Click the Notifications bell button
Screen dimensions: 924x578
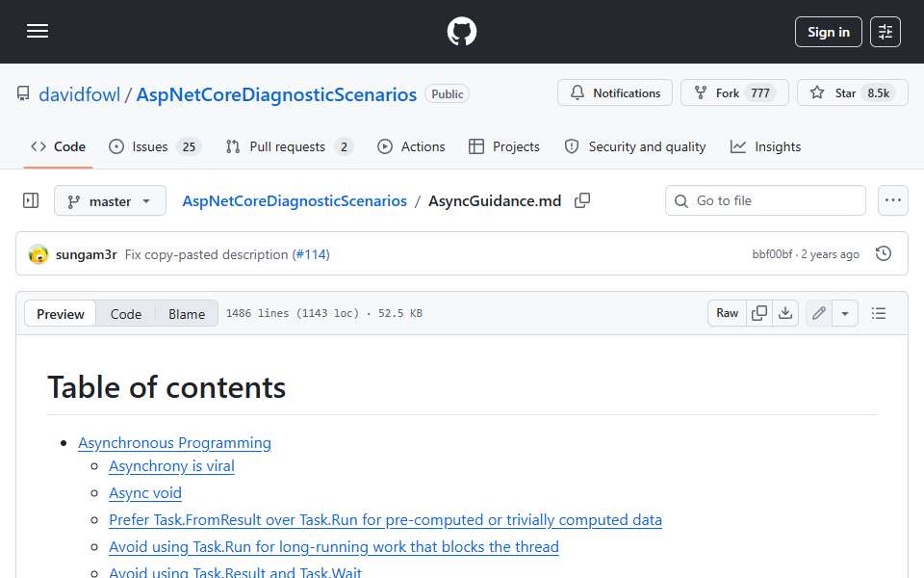point(615,93)
